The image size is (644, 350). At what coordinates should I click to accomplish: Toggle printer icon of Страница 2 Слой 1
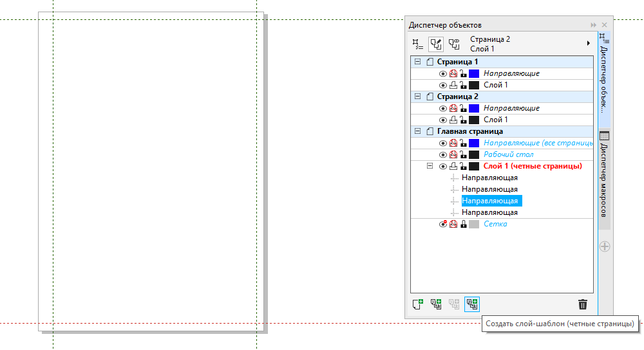(453, 120)
